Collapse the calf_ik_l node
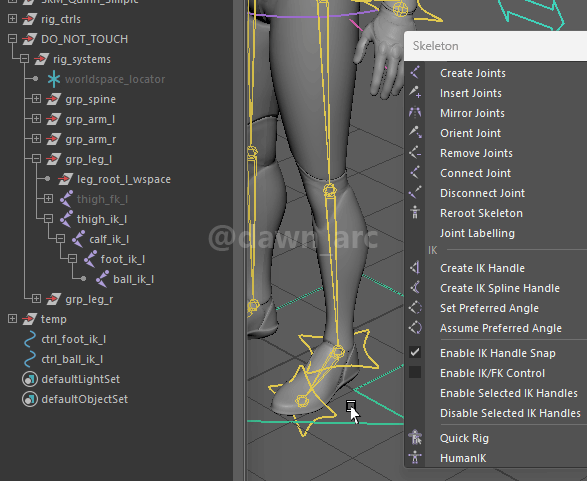The image size is (587, 481). (60, 238)
